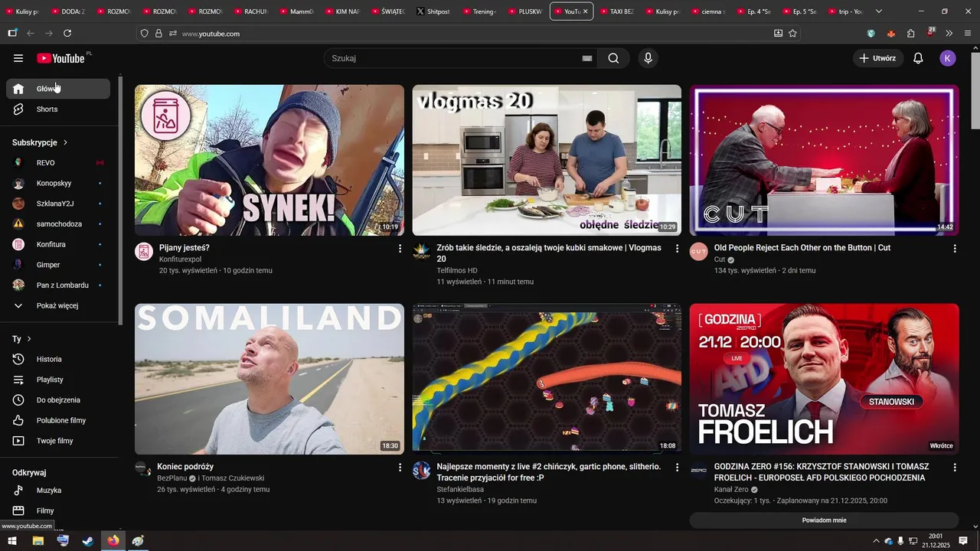The width and height of the screenshot is (980, 551).
Task: Open the Pijany jesteś? SYNEK thumbnail
Action: [269, 160]
